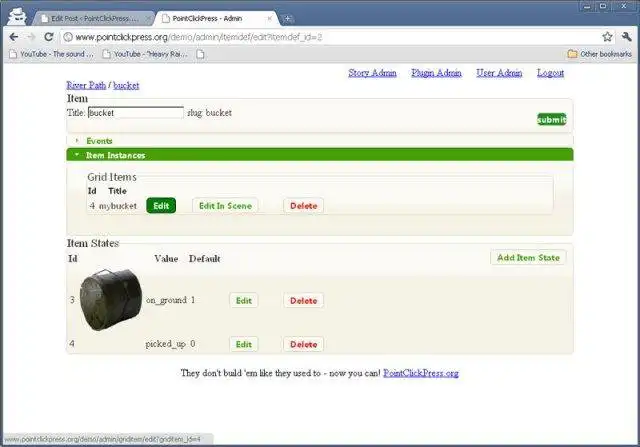Click the incognito spy icon
Viewport: 640px width, 447px height.
click(x=17, y=16)
